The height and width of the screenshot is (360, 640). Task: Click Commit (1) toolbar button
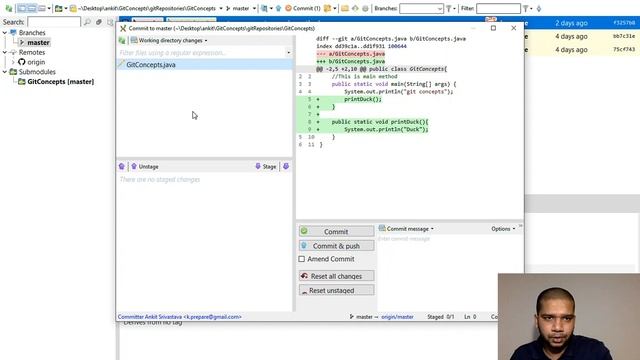(x=302, y=8)
